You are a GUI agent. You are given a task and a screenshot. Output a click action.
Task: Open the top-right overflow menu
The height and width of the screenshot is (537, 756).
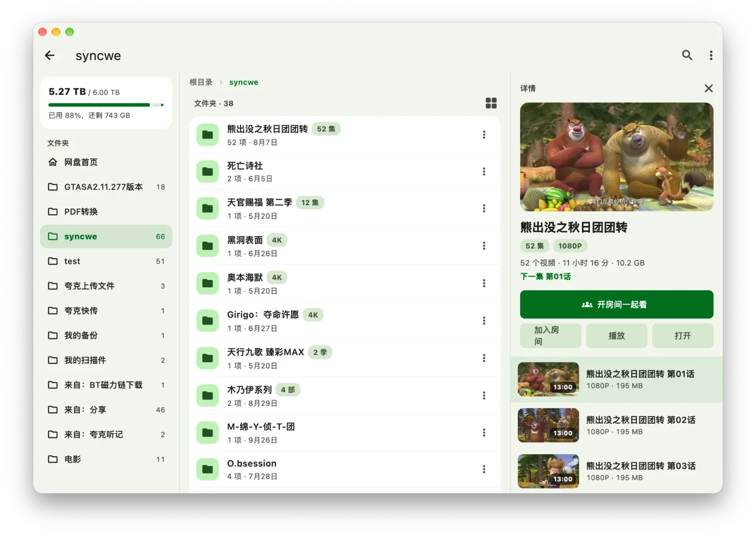[711, 55]
